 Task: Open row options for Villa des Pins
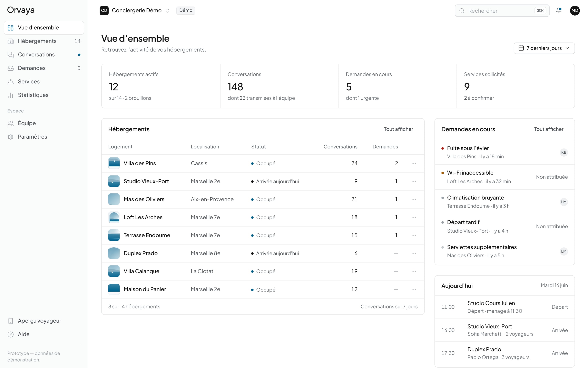click(x=414, y=163)
